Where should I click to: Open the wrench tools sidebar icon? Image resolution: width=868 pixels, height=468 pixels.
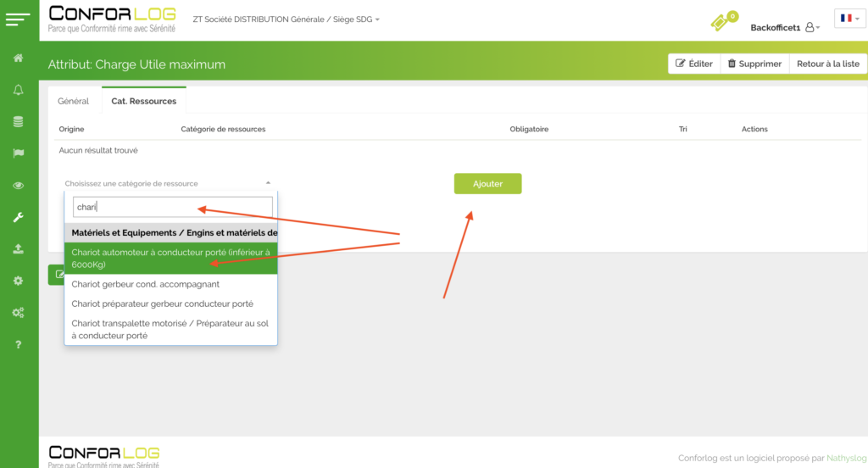click(18, 217)
